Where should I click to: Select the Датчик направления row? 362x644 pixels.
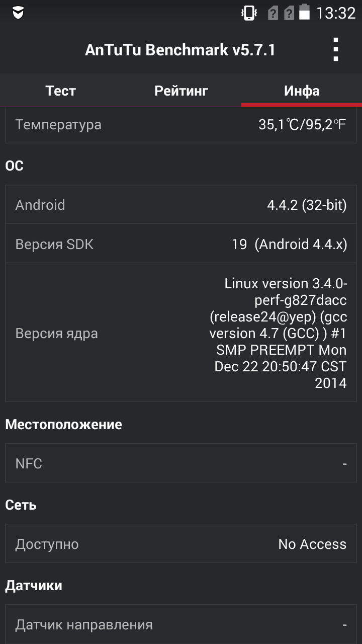coord(181,624)
